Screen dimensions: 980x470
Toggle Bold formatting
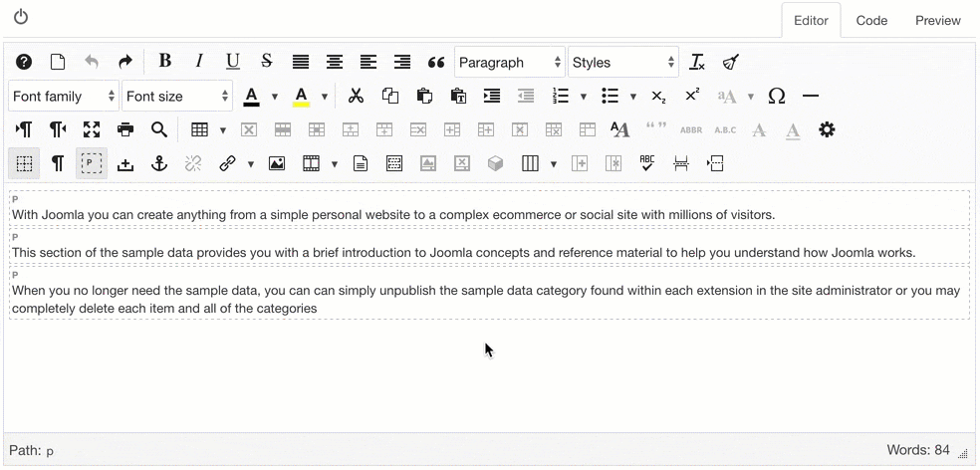(165, 62)
